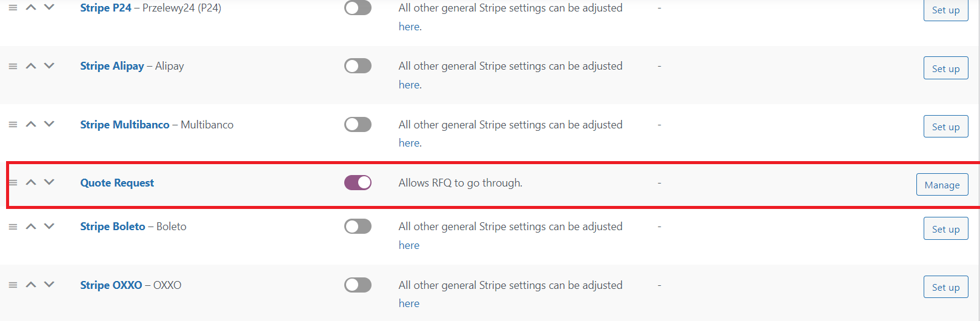Open the Quote Request Manage button
980x321 pixels.
click(x=942, y=185)
